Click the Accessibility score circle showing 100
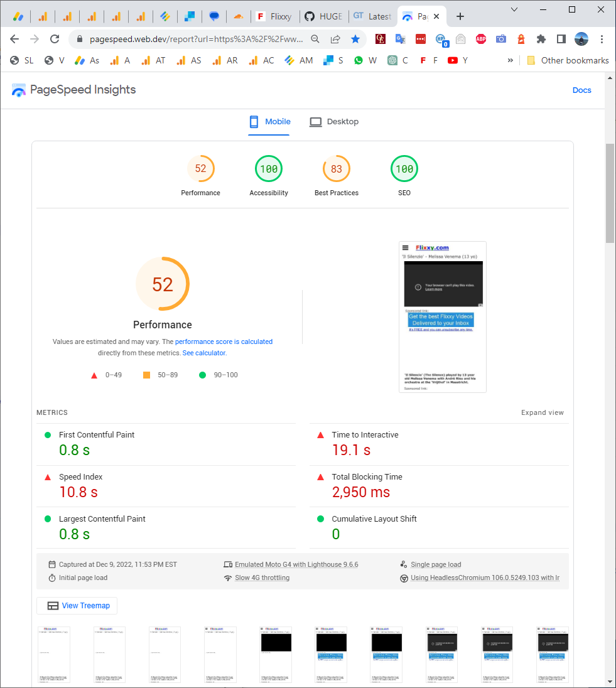The width and height of the screenshot is (616, 688). [268, 168]
